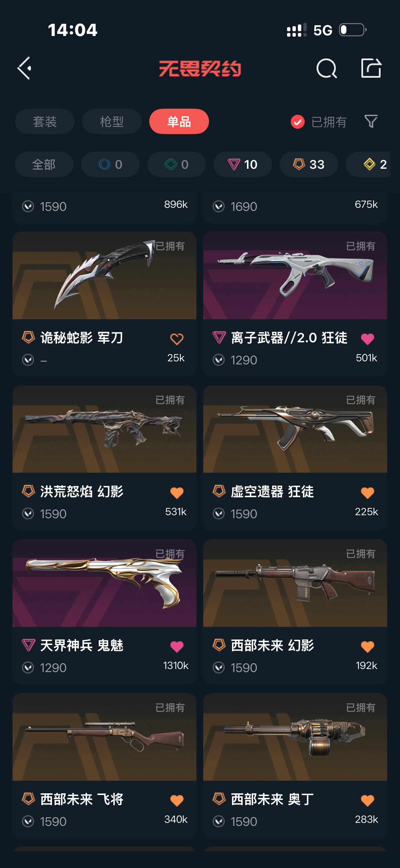Toggle the 已拥有 owned checkbox
This screenshot has height=868, width=400.
(x=298, y=122)
